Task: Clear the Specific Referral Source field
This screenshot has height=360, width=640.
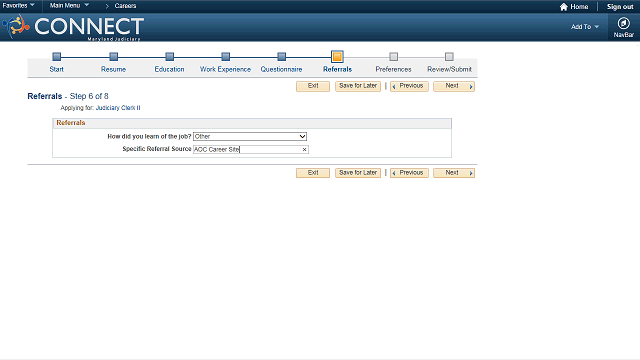Action: 304,149
